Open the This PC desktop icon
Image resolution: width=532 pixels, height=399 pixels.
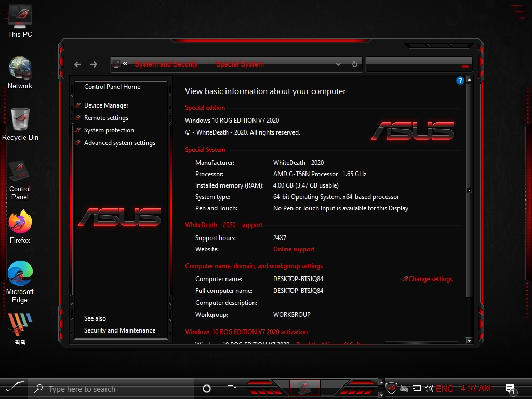coord(20,21)
